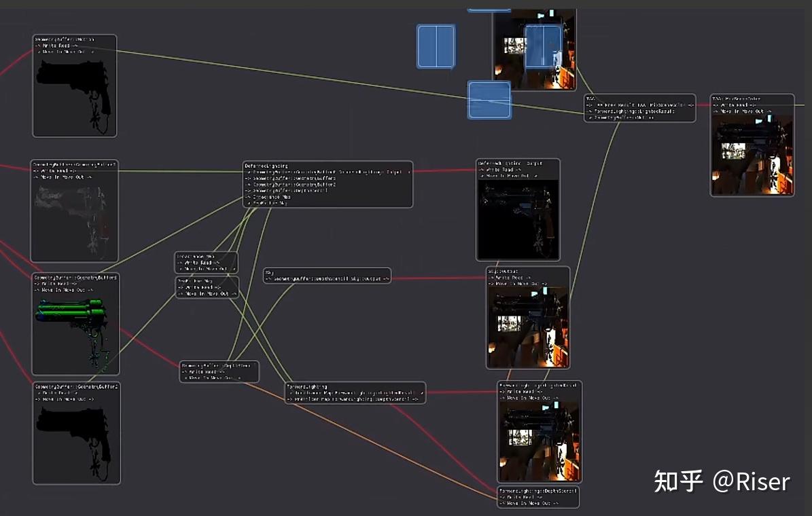Select the standalone blue box with vertical divider
The height and width of the screenshot is (516, 812).
click(x=436, y=46)
